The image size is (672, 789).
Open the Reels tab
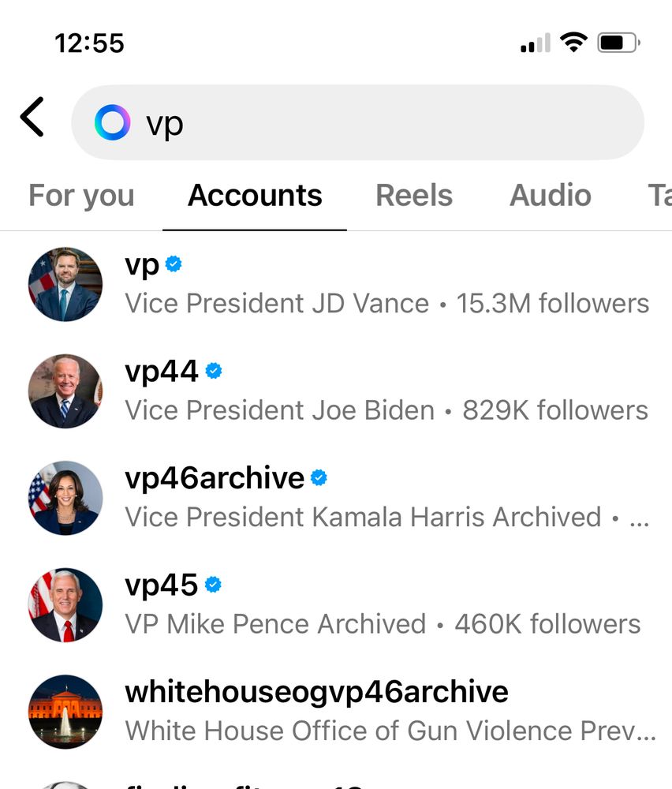tap(414, 196)
